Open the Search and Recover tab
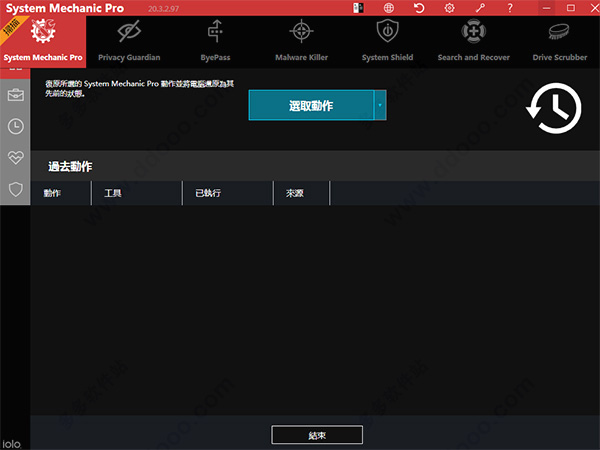Screen dimensions: 600x450 pos(473,42)
